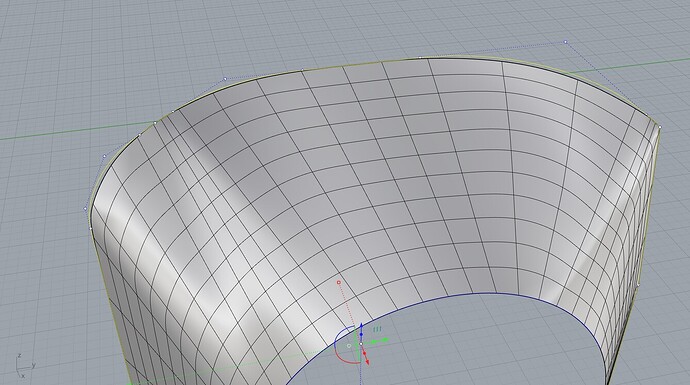Select the top-right outlying control point

point(565,42)
